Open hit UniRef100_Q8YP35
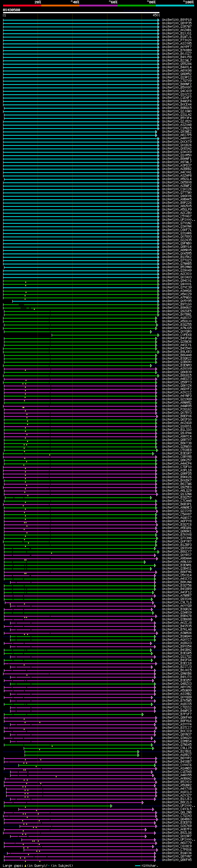The image size is (197, 868). pyautogui.click(x=177, y=23)
